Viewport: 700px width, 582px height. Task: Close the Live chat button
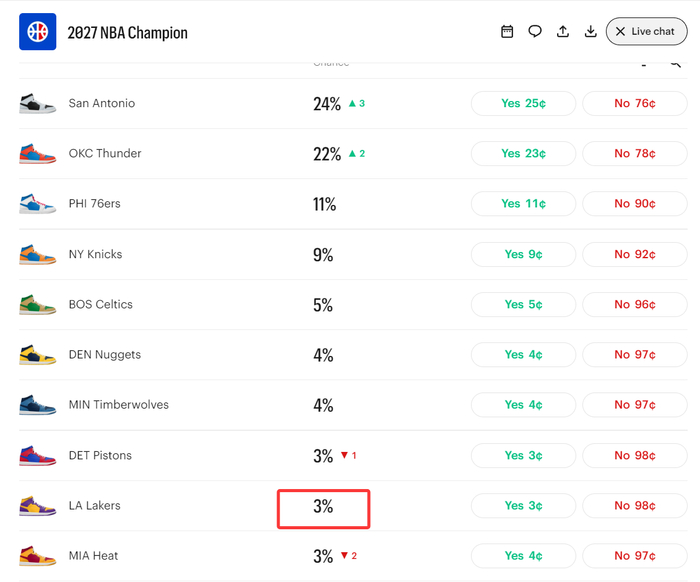tap(646, 31)
